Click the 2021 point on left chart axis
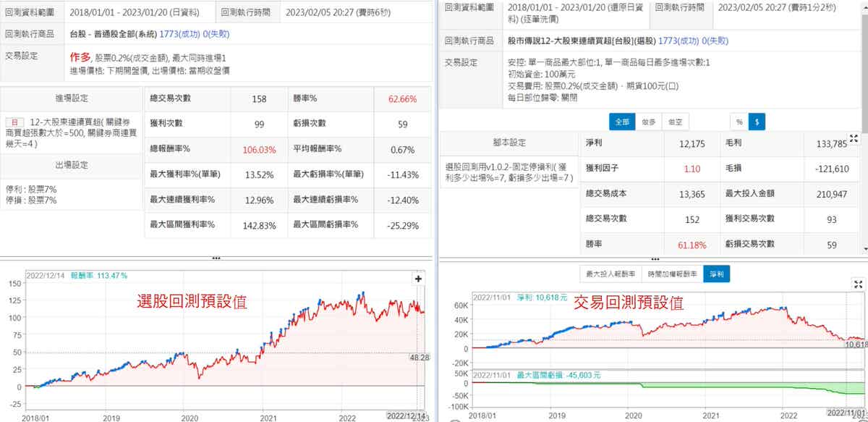Screen dimensions: 868x422 [268, 417]
